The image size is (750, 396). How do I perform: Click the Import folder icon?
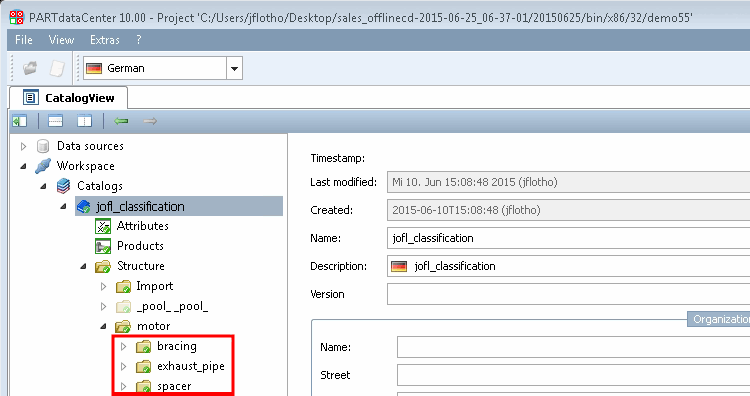coord(123,286)
